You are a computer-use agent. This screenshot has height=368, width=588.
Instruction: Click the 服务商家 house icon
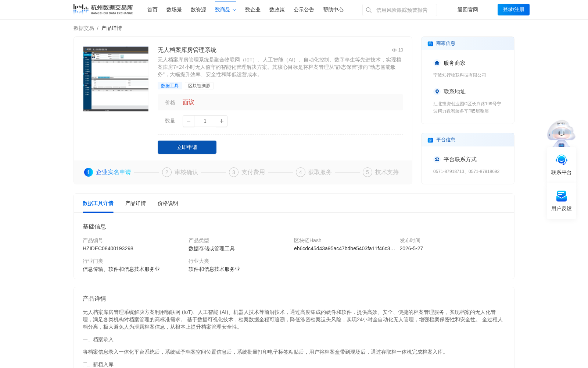pos(437,63)
